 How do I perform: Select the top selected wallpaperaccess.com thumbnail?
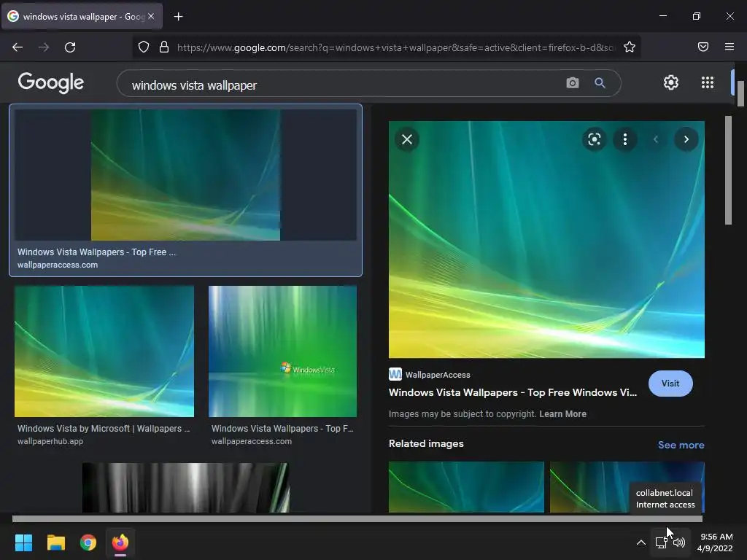(185, 175)
